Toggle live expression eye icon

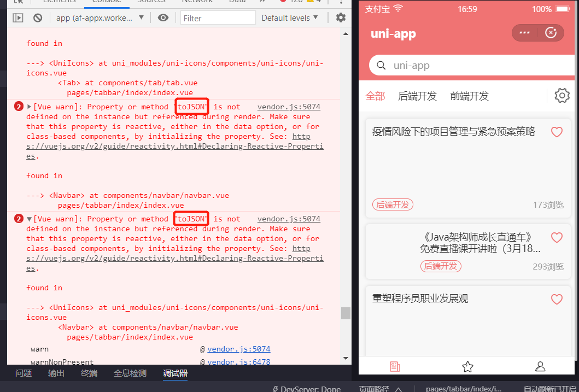pyautogui.click(x=163, y=17)
